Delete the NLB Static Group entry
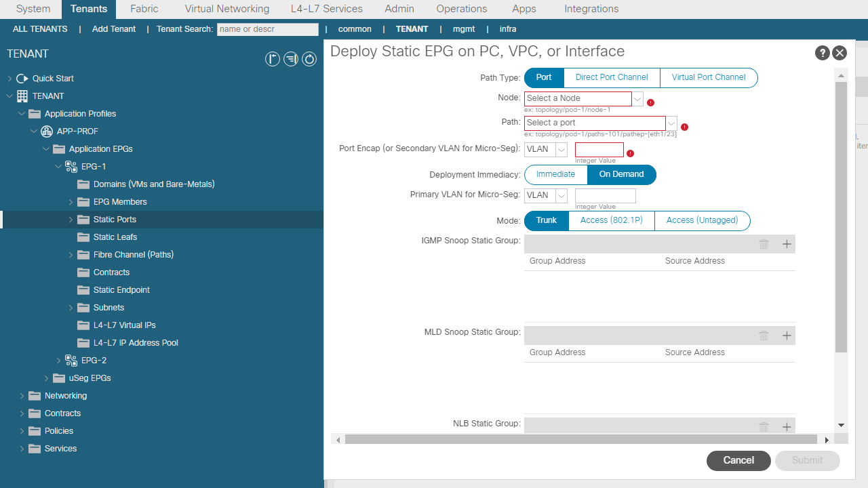868x488 pixels. 764,426
